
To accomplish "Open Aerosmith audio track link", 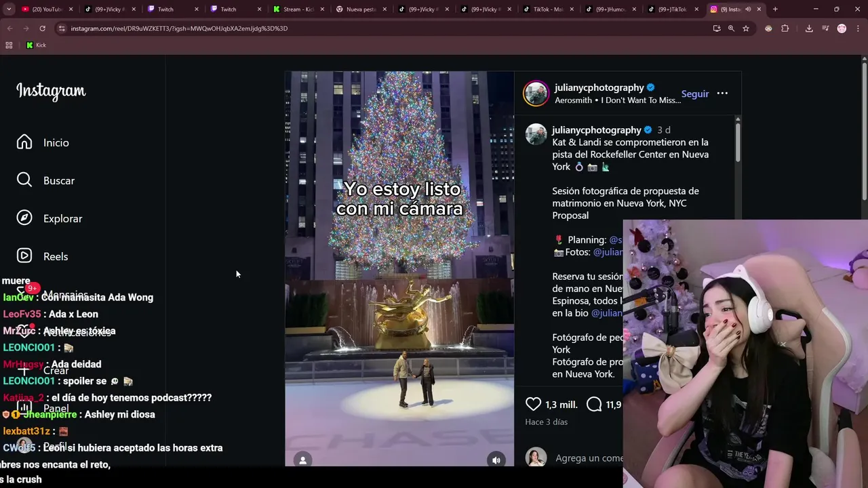I will click(618, 100).
